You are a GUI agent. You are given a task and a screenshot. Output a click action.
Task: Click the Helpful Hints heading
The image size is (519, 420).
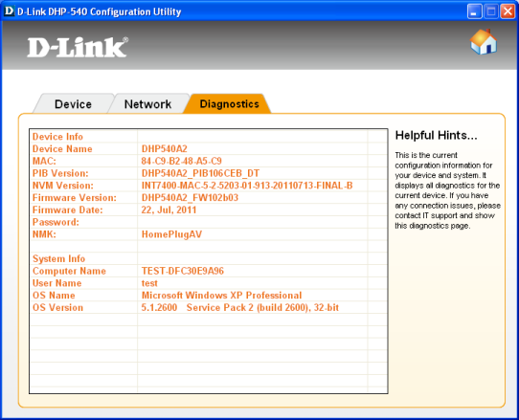point(436,135)
